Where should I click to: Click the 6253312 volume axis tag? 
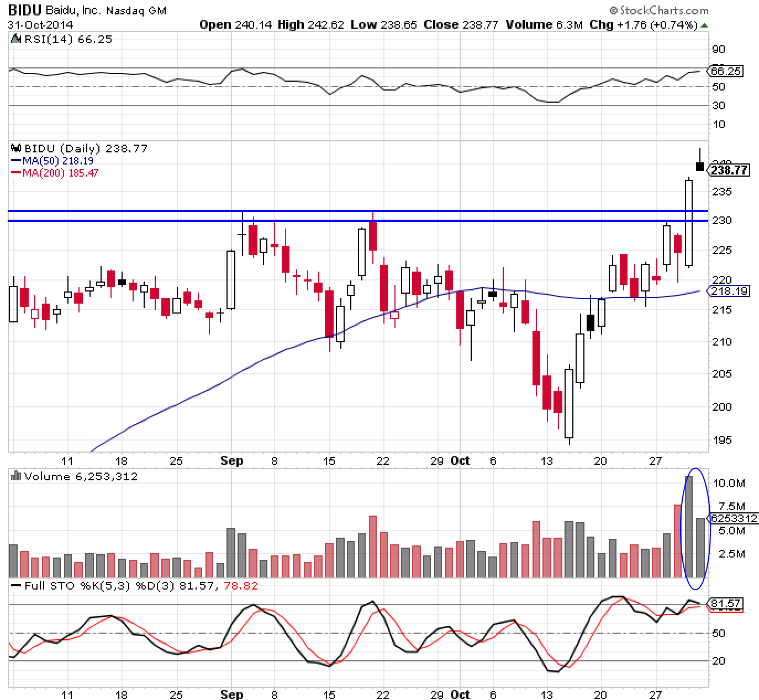pos(734,518)
